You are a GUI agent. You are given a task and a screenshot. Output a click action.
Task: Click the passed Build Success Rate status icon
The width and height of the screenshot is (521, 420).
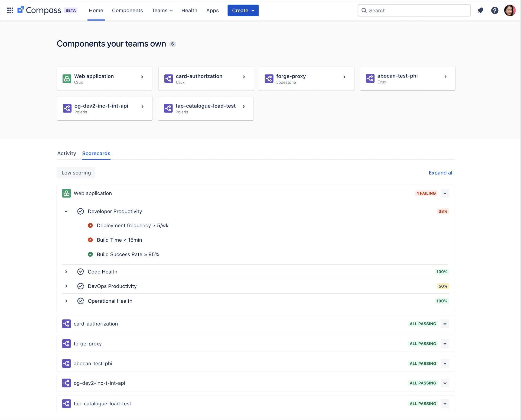90,254
